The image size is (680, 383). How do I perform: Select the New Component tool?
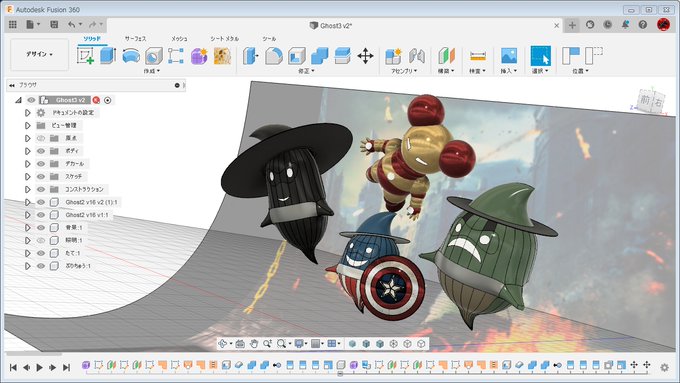tap(393, 56)
